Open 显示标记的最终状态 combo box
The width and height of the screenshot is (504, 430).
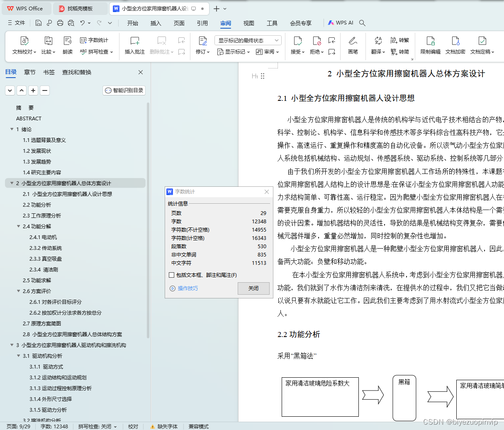pyautogui.click(x=248, y=40)
